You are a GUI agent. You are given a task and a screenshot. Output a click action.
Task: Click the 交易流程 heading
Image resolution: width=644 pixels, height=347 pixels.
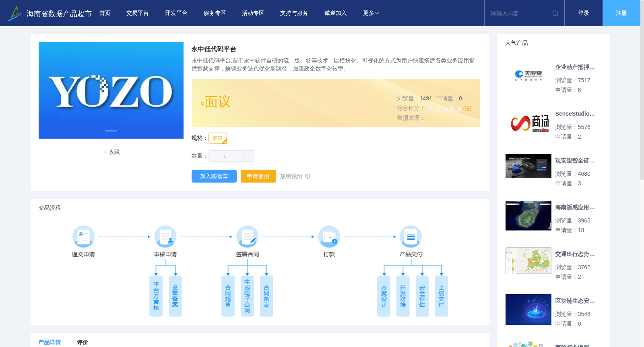pyautogui.click(x=50, y=208)
